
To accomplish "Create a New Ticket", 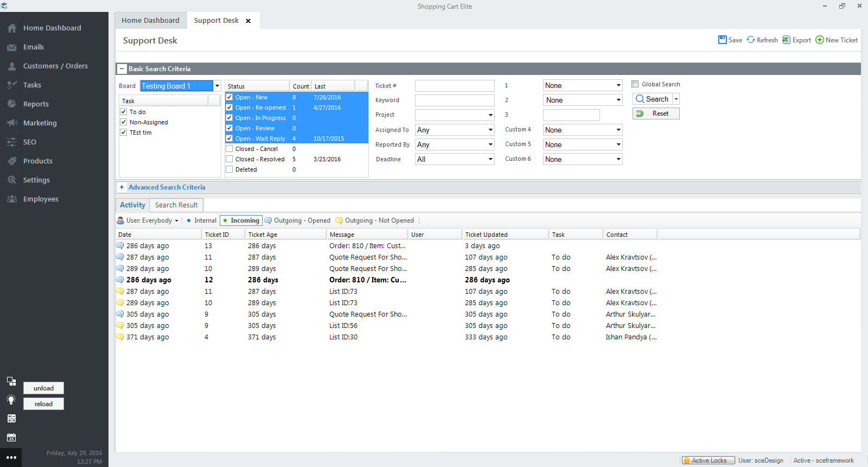I will 837,40.
